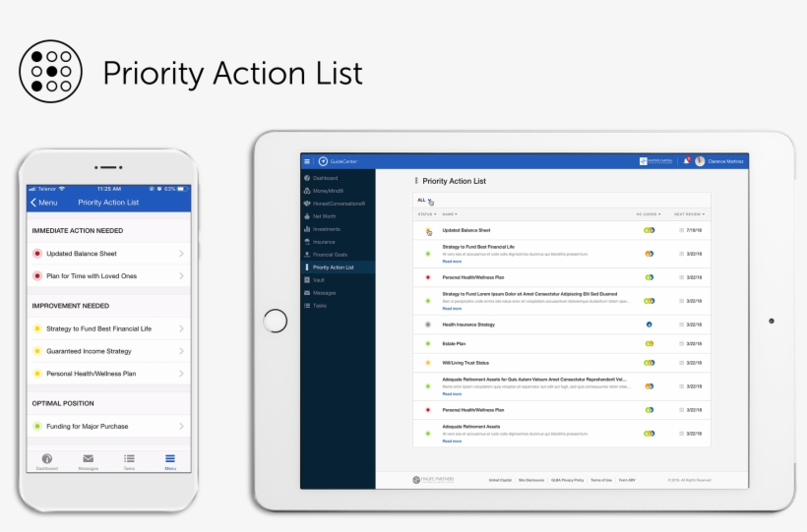Expand Updated Balance Sheet chevron on phone
807x532 pixels.
coord(181,254)
